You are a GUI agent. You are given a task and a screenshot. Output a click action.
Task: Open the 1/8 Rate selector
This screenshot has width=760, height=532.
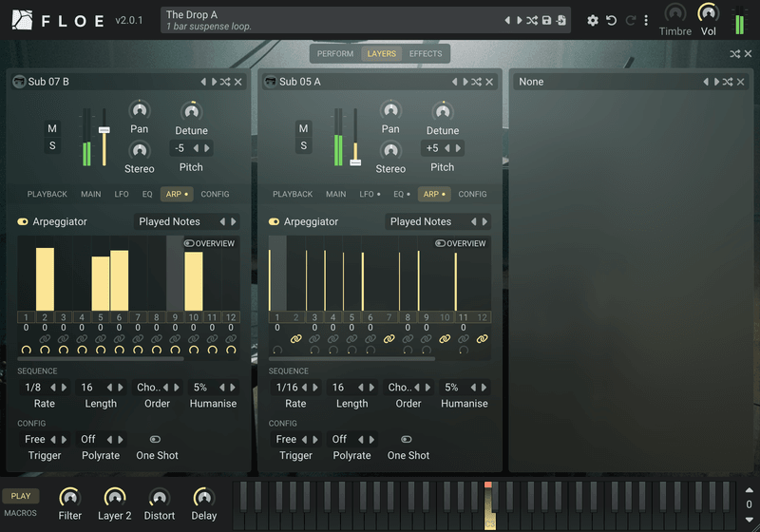33,388
